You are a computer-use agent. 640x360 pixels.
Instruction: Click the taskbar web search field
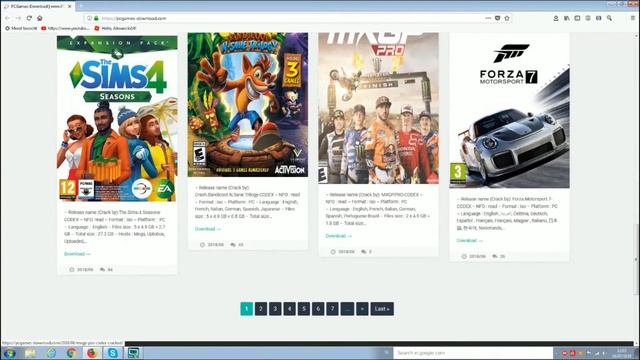[473, 353]
